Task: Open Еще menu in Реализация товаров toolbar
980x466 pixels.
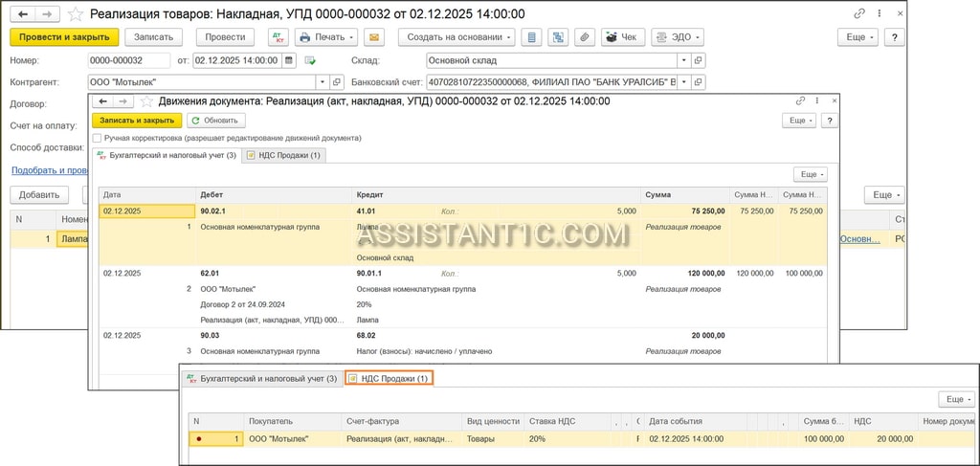Action: 858,37
